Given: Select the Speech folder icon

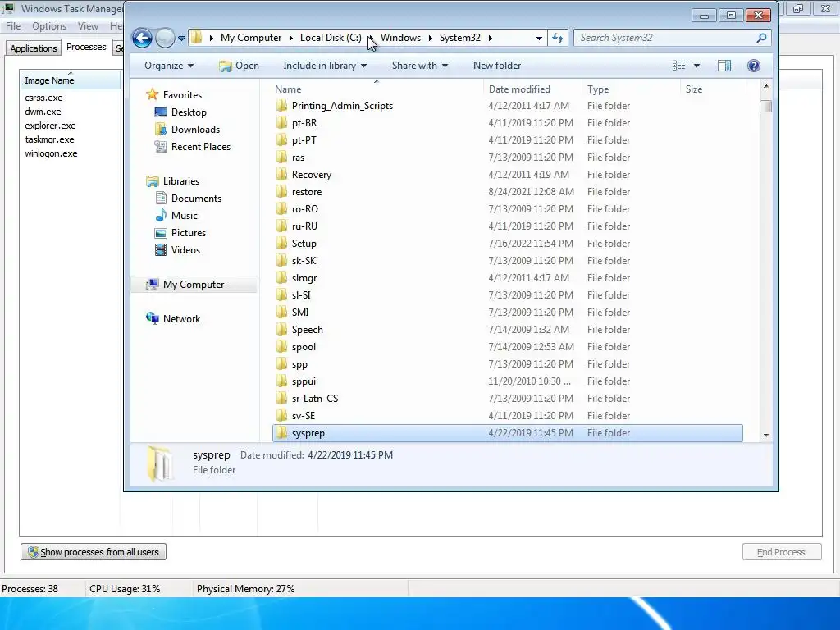Looking at the screenshot, I should [x=282, y=330].
